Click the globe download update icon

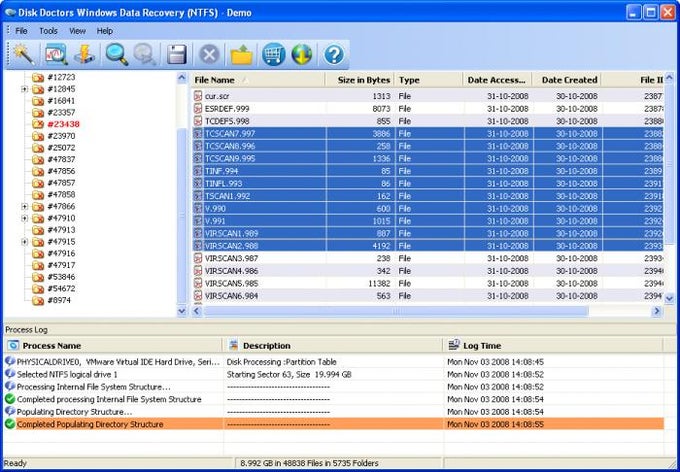(x=302, y=55)
